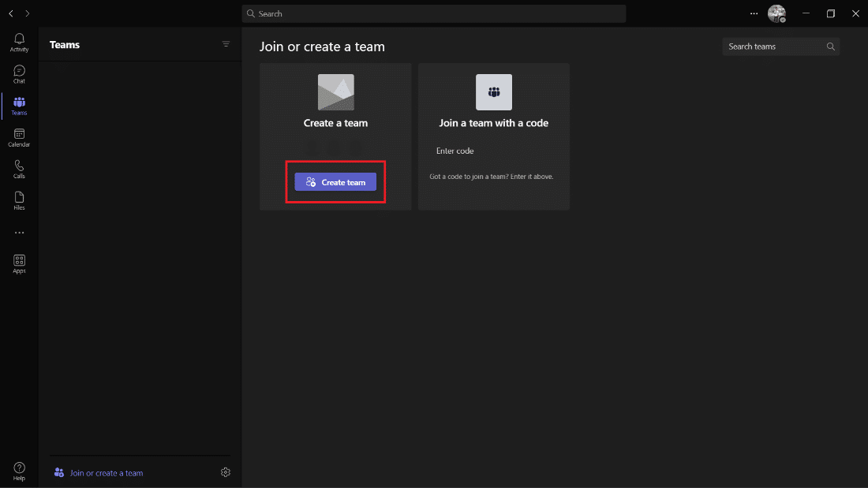The width and height of the screenshot is (868, 488).
Task: Open the Teams filter icon
Action: click(226, 44)
